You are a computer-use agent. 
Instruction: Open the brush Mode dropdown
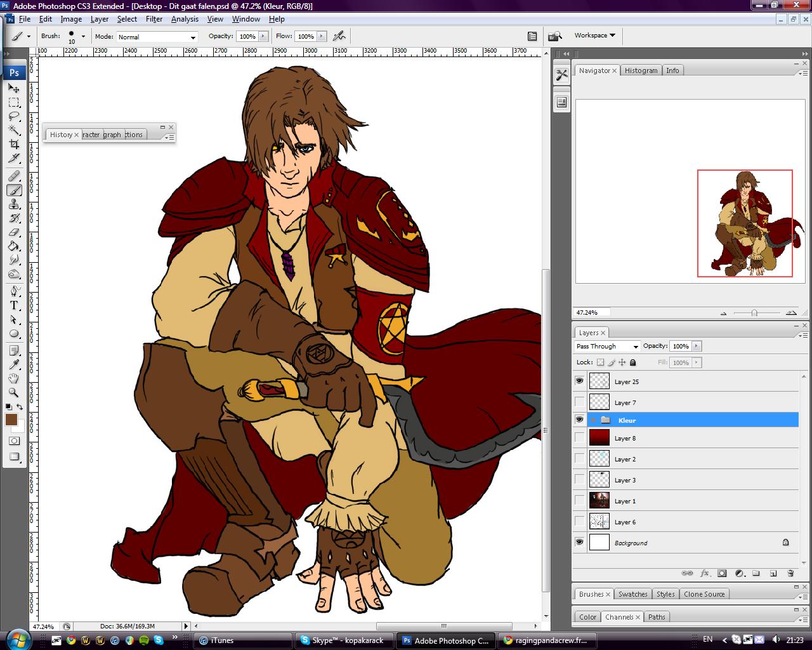tap(157, 37)
